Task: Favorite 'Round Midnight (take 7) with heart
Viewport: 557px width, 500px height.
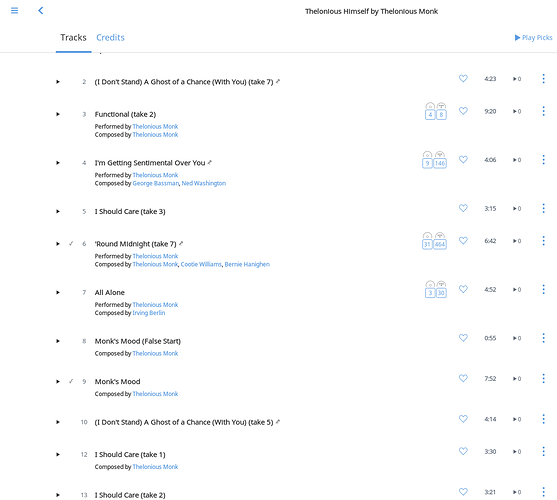Action: 463,241
